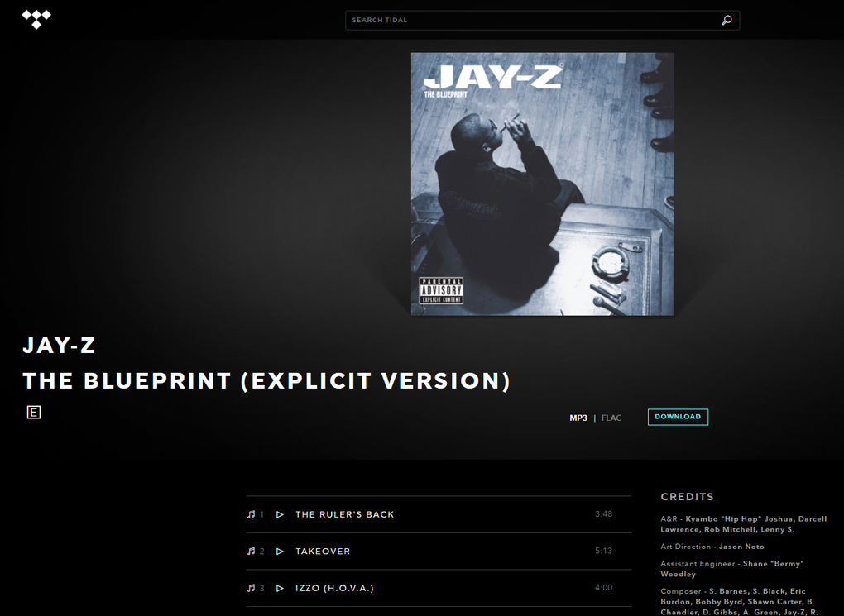Select The Ruler's Back title
The height and width of the screenshot is (616, 844).
click(x=344, y=514)
